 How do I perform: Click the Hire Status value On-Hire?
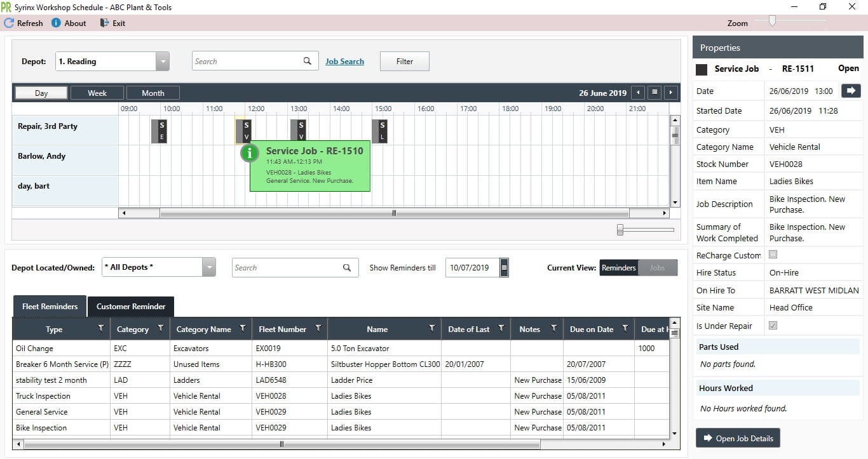[784, 272]
